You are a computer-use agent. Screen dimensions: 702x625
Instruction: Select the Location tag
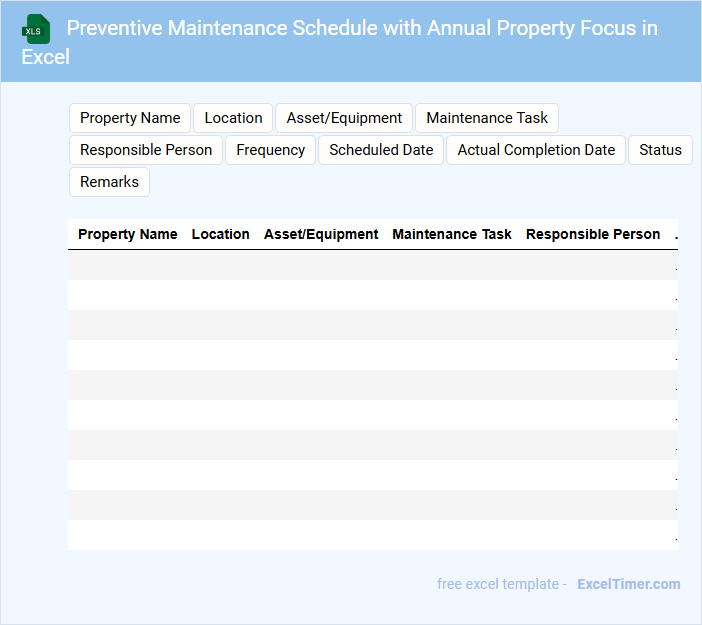233,118
